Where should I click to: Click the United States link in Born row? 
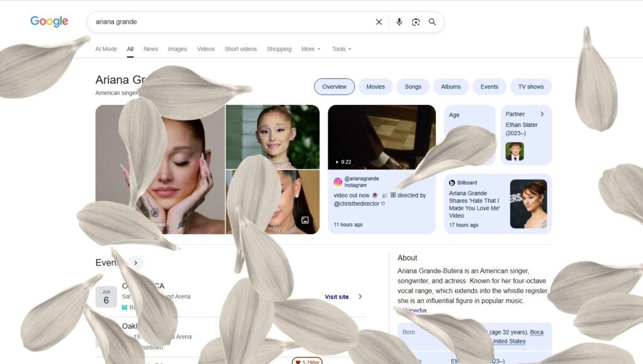pos(509,341)
